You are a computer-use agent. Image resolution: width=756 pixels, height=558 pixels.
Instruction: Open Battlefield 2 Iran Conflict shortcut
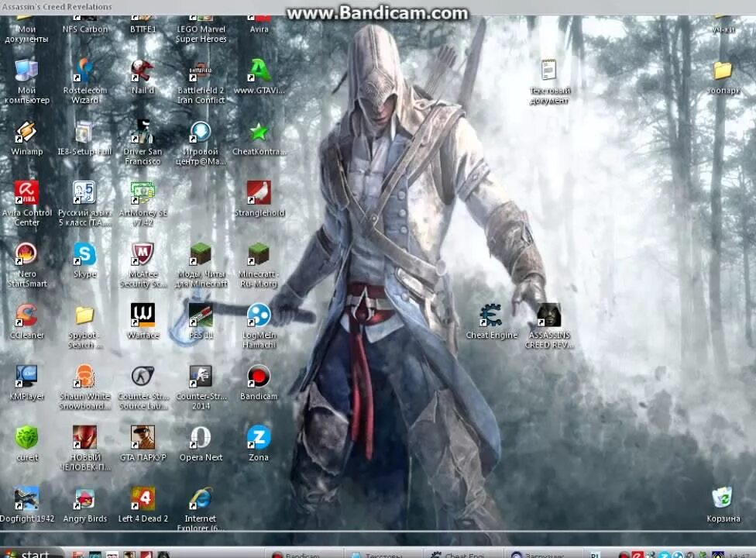pyautogui.click(x=201, y=71)
